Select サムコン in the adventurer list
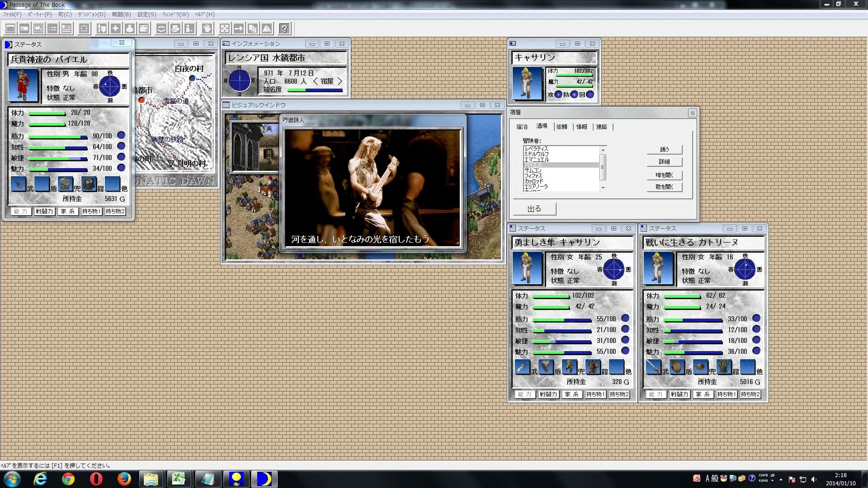Image resolution: width=868 pixels, height=488 pixels. (561, 170)
